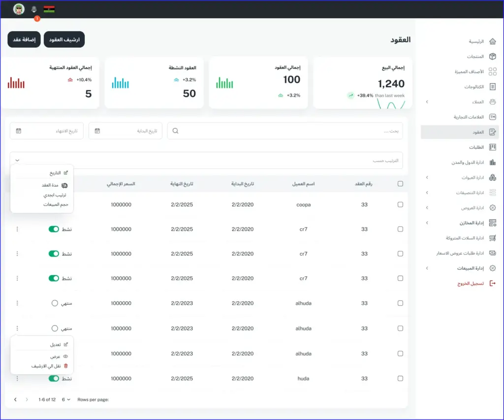The height and width of the screenshot is (420, 504).
Task: Click the document icon beside الكتالوجات
Action: tap(492, 87)
